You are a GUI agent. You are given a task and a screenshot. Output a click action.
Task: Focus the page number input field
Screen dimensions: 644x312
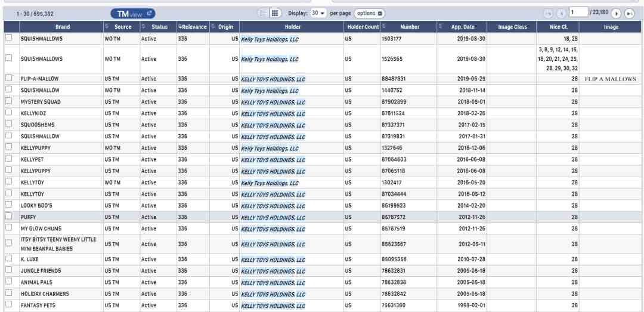tap(578, 13)
